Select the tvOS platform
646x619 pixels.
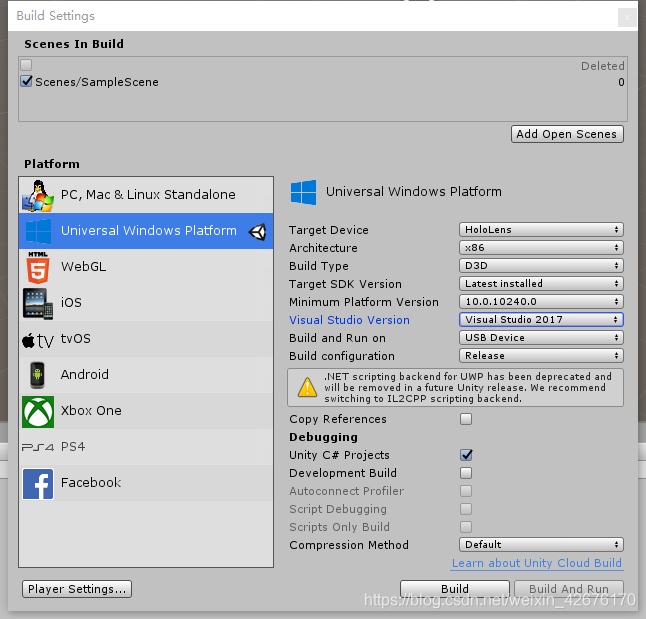[146, 339]
